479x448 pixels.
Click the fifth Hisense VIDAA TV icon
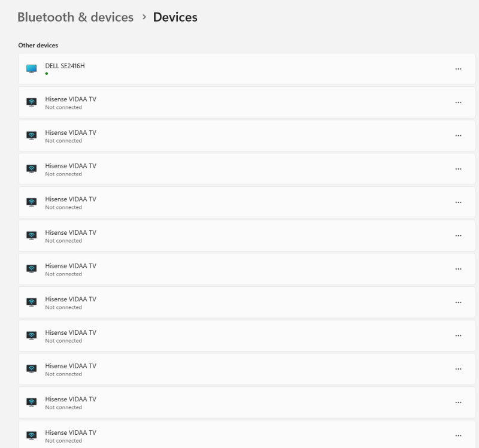(32, 235)
